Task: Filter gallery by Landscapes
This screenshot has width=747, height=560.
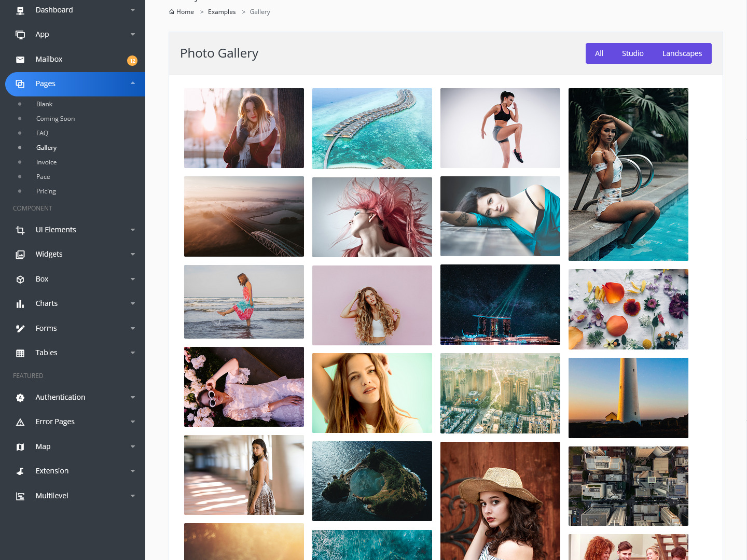Action: [x=682, y=53]
